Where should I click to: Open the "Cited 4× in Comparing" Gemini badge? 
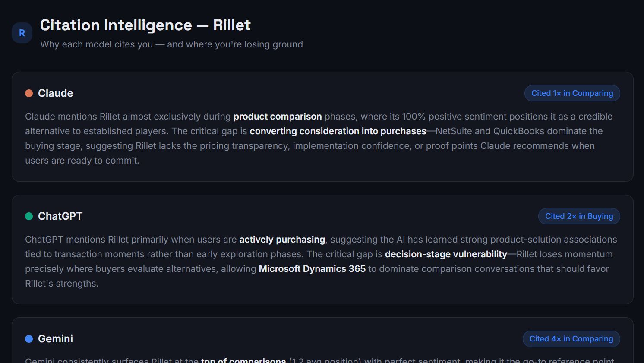[571, 338]
